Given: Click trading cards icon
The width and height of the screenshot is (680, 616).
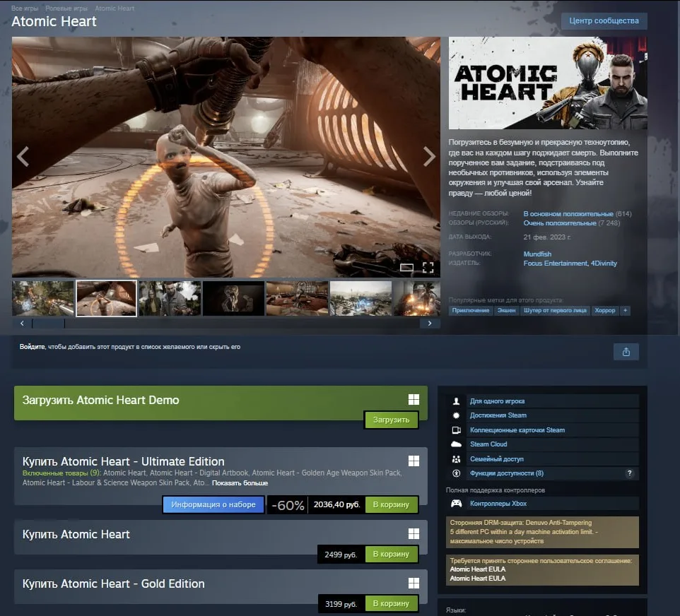Looking at the screenshot, I should tap(456, 430).
